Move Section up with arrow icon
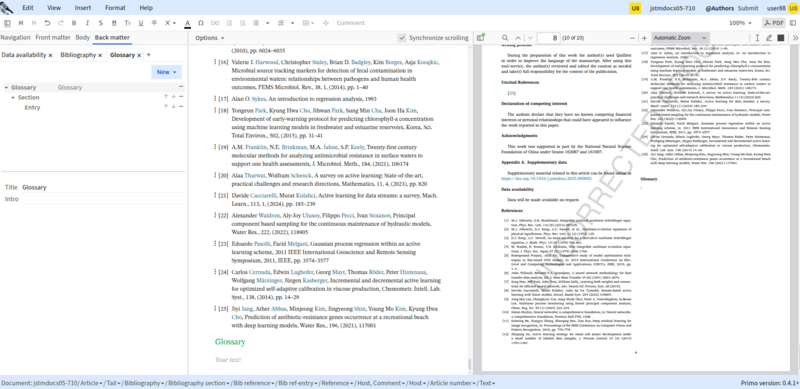Screen dimensions: 800x389 click(x=166, y=96)
